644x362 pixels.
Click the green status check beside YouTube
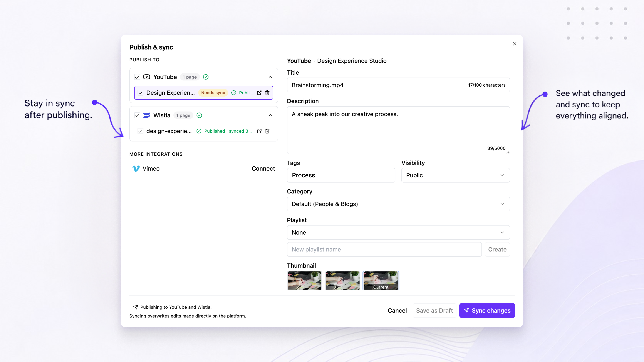206,77
